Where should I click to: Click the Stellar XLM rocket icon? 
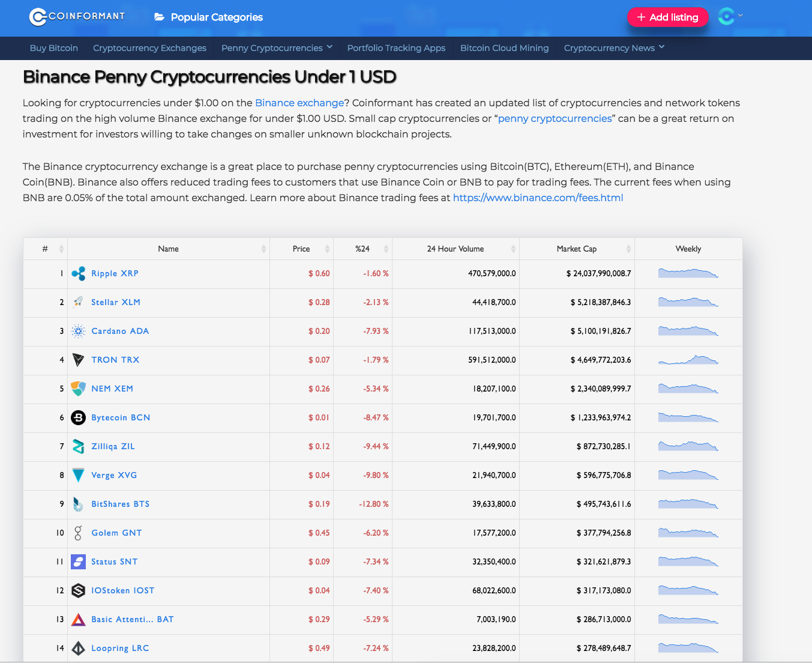point(78,302)
